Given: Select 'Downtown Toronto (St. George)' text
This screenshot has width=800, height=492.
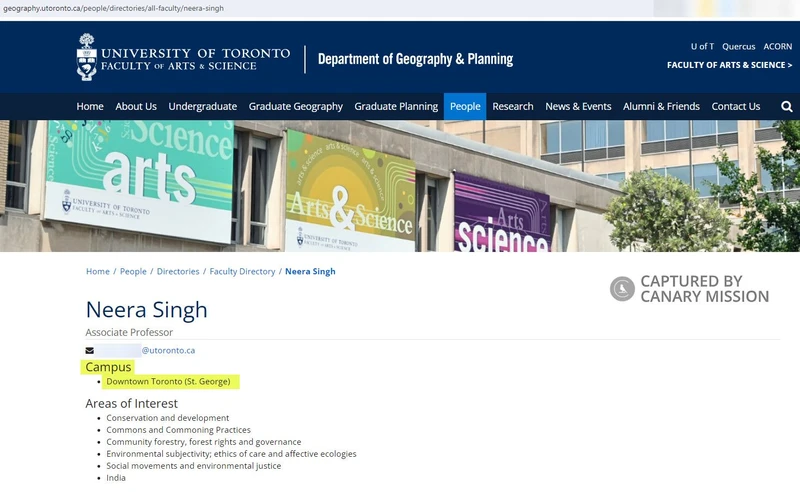Looking at the screenshot, I should tap(168, 381).
